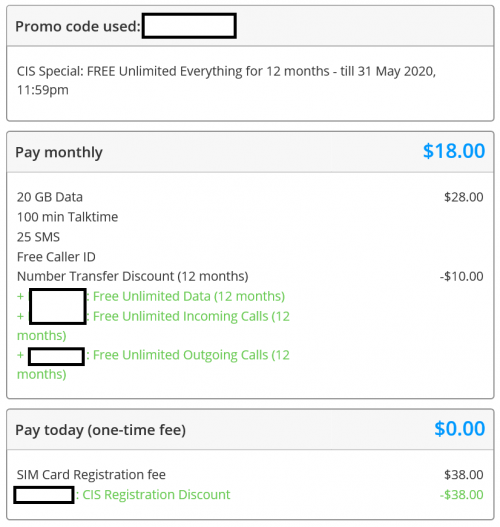Click the -$10.00 discount amount
Screen dimensions: 500x527
pyautogui.click(x=462, y=277)
